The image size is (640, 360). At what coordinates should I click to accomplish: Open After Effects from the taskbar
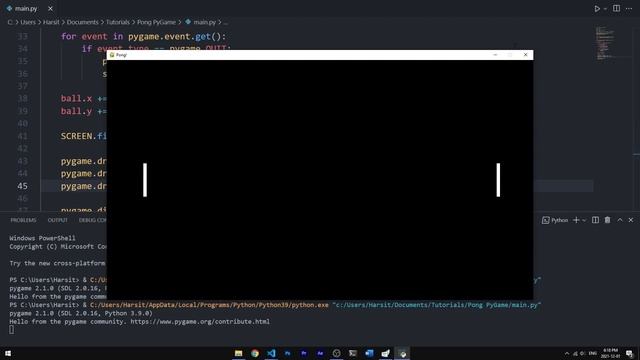320,353
